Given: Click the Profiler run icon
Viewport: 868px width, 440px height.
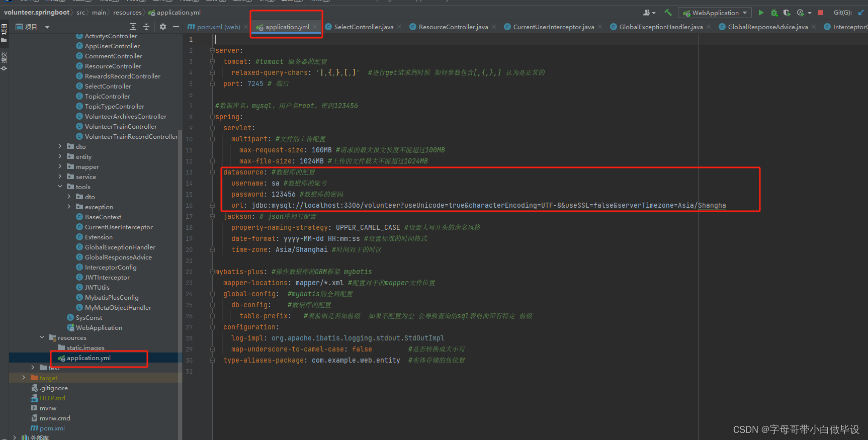Looking at the screenshot, I should click(801, 13).
